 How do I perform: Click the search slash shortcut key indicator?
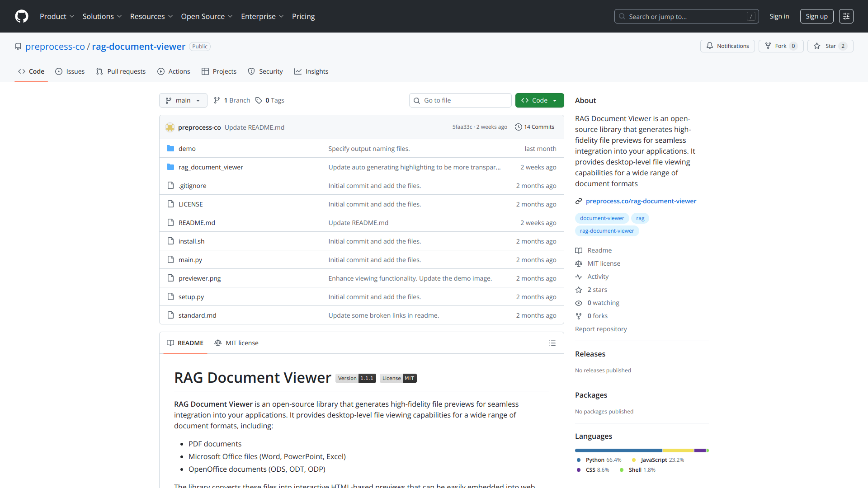752,16
